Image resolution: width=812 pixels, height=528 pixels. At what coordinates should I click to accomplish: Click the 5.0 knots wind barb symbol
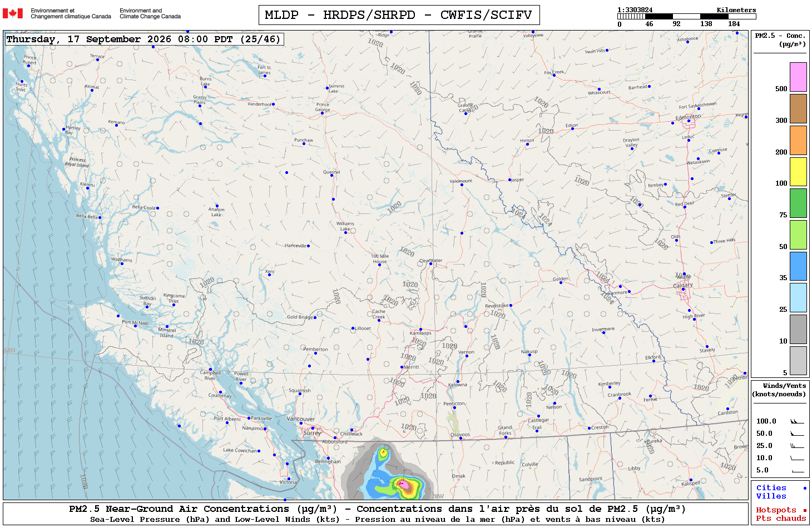click(x=797, y=470)
